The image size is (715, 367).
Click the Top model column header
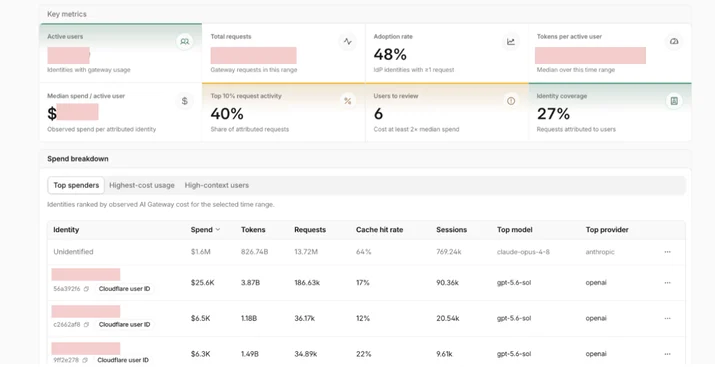(x=514, y=230)
